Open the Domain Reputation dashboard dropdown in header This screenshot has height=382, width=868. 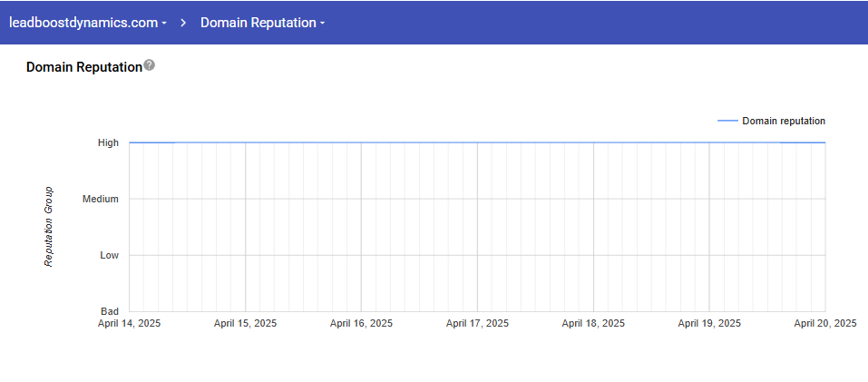pos(262,23)
